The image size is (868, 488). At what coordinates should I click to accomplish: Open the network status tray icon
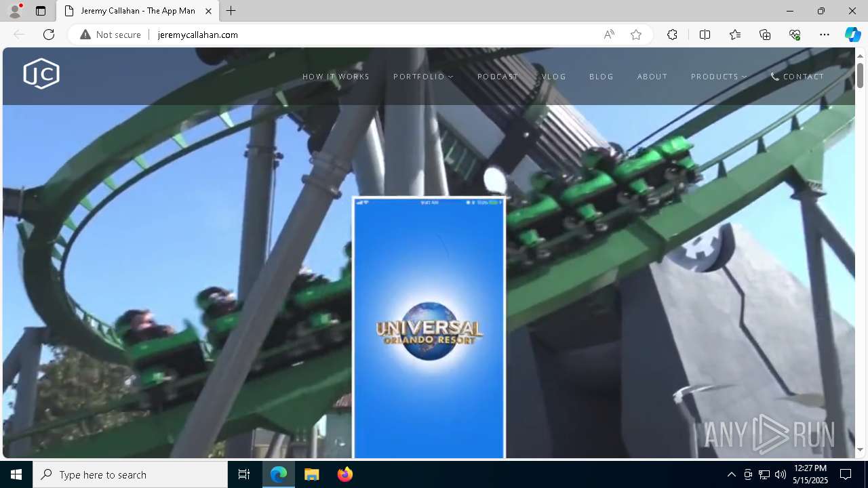[764, 474]
